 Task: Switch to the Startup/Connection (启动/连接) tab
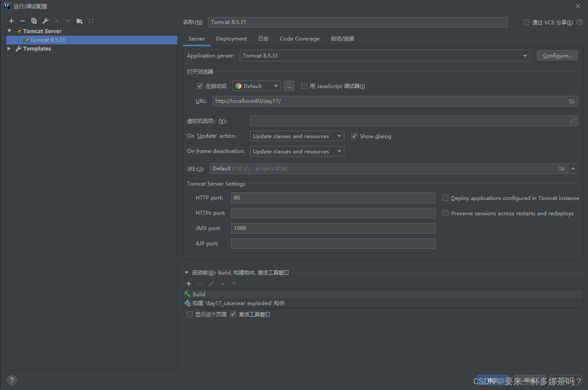342,39
